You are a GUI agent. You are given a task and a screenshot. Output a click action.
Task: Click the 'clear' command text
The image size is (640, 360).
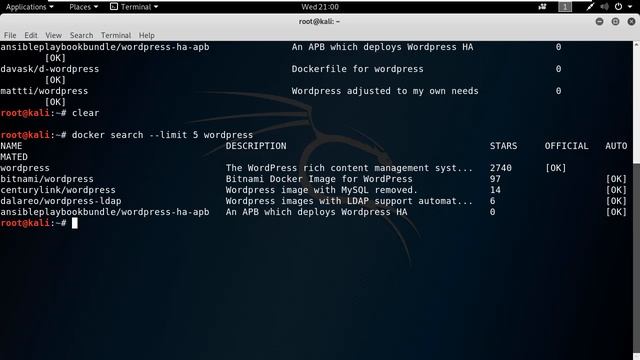click(85, 113)
